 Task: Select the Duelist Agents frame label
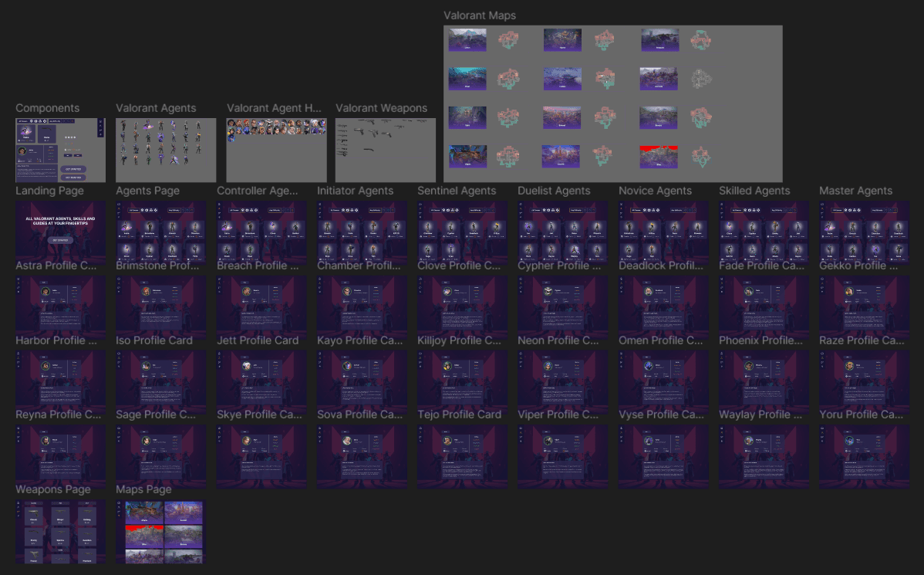tap(553, 191)
